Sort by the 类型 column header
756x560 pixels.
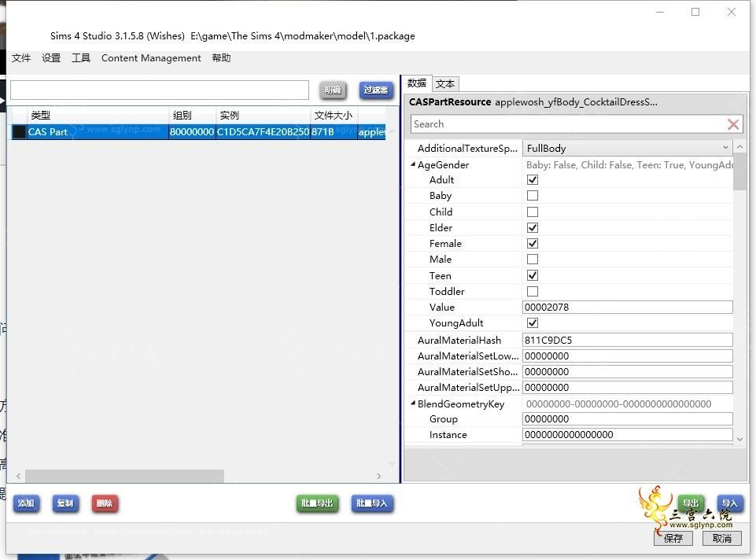[98, 115]
